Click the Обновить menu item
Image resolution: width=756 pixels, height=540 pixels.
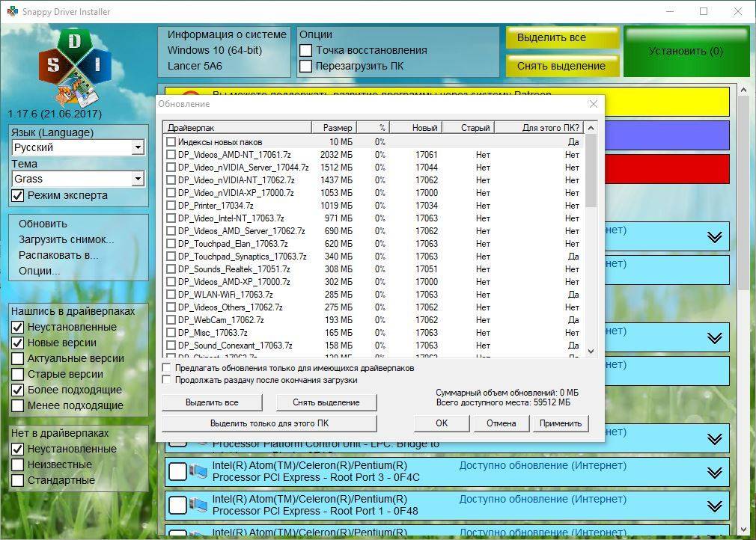pyautogui.click(x=43, y=224)
